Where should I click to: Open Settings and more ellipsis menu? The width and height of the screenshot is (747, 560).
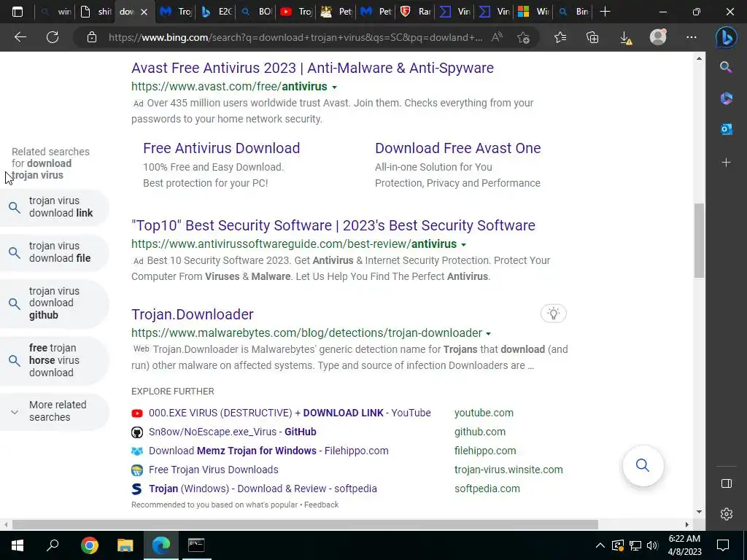[x=692, y=37]
